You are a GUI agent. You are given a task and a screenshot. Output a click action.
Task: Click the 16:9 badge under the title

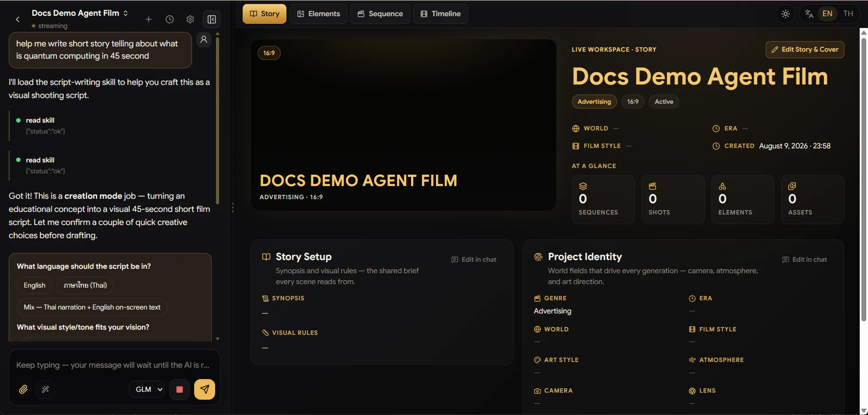coord(633,102)
